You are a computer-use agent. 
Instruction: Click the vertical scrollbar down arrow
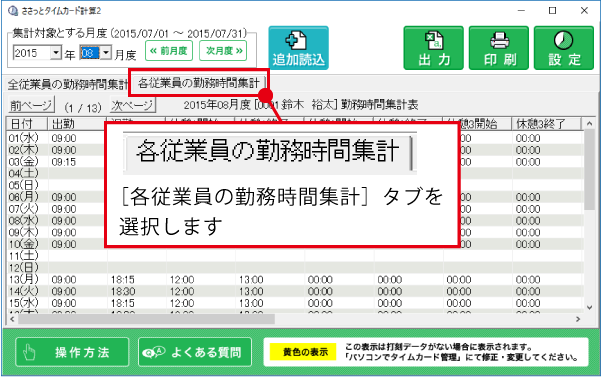(x=590, y=307)
